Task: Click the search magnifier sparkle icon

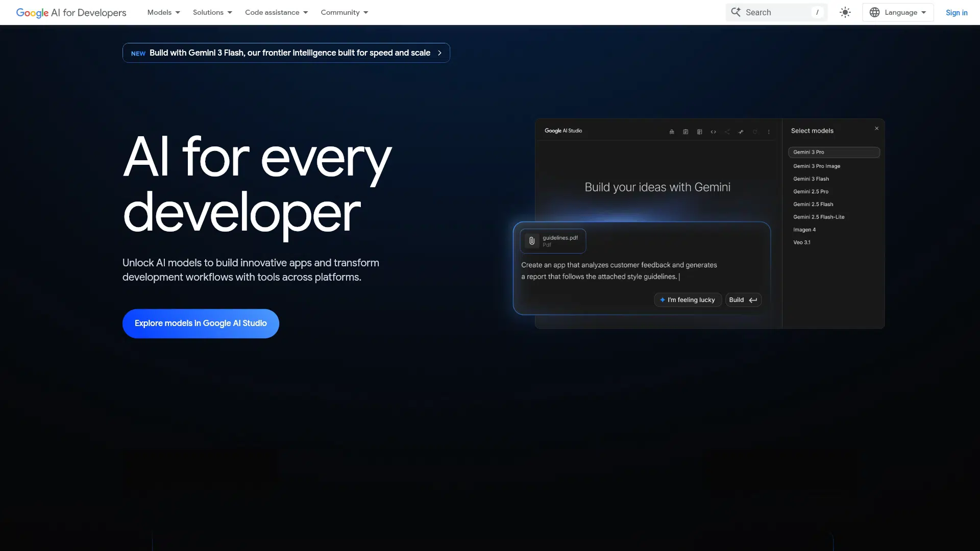Action: [x=736, y=12]
